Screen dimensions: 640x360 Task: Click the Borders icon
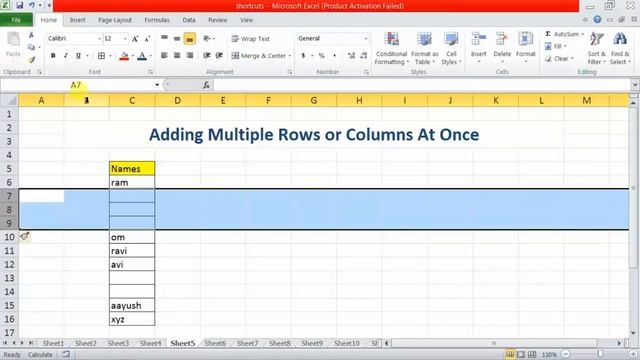102,56
